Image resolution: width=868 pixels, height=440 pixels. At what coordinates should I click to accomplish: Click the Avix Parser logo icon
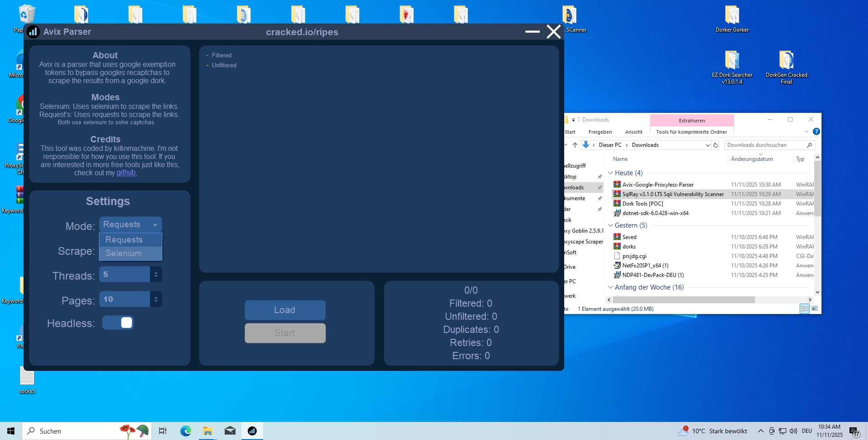[x=33, y=32]
